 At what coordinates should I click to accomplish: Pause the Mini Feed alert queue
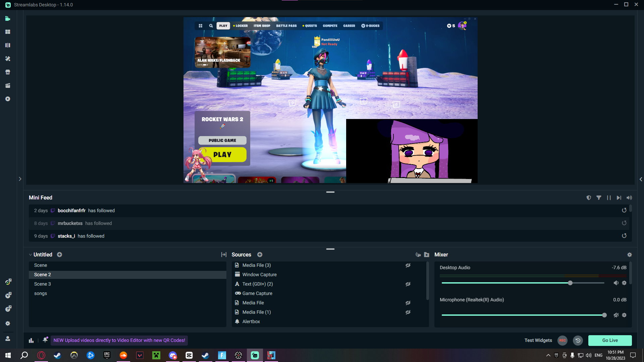(609, 198)
